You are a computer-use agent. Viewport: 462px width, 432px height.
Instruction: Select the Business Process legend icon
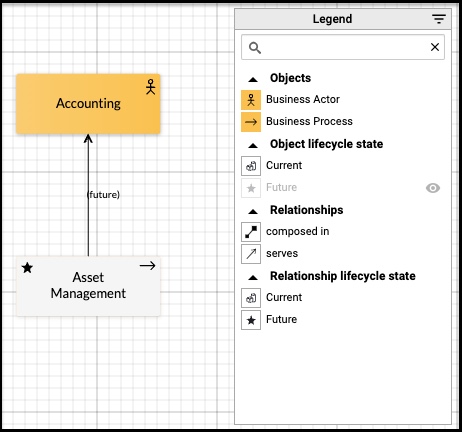point(251,122)
